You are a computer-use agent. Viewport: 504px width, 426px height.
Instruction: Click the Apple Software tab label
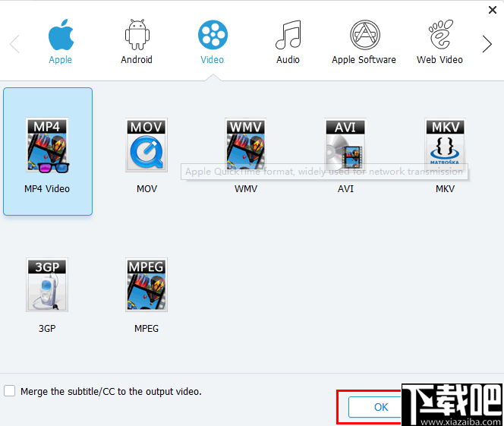(364, 60)
